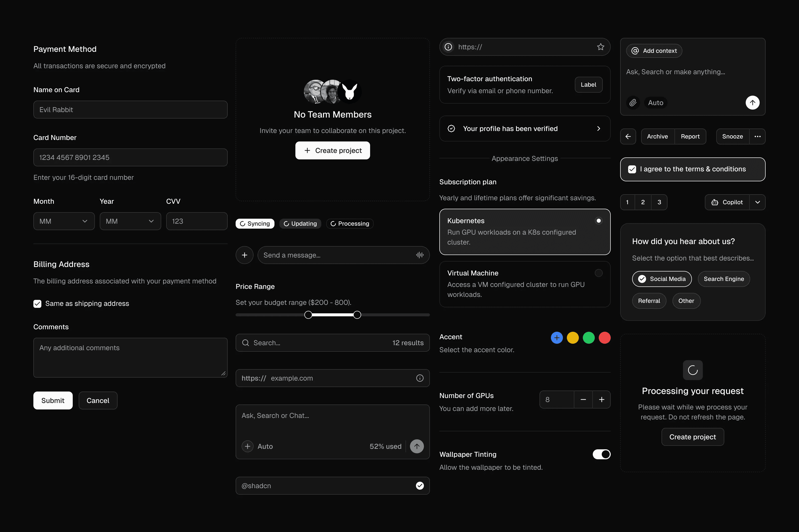
Task: Choose the green accent color
Action: pos(589,337)
